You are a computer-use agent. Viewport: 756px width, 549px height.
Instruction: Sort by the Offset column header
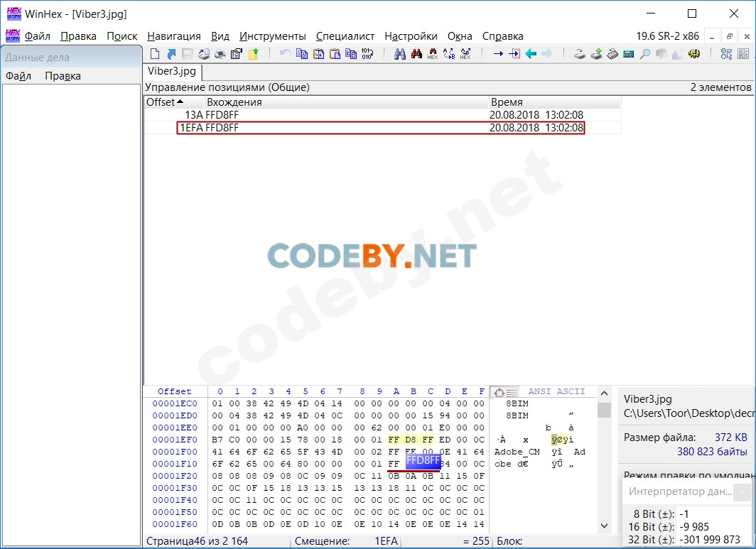(174, 102)
